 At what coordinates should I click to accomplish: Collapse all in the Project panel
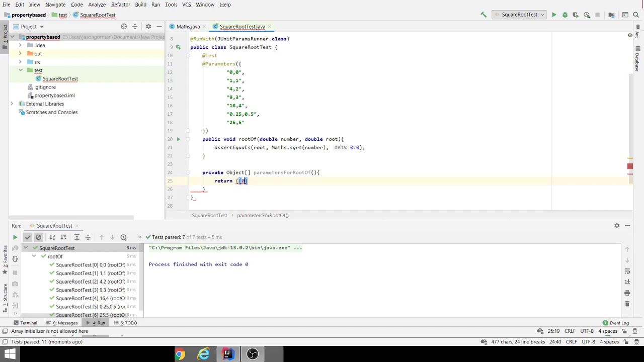pos(135,27)
